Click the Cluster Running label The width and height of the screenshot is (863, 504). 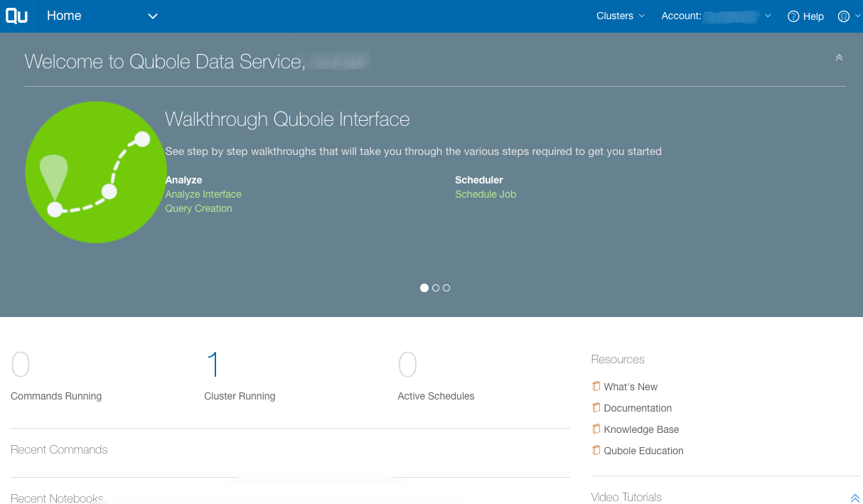pos(240,396)
